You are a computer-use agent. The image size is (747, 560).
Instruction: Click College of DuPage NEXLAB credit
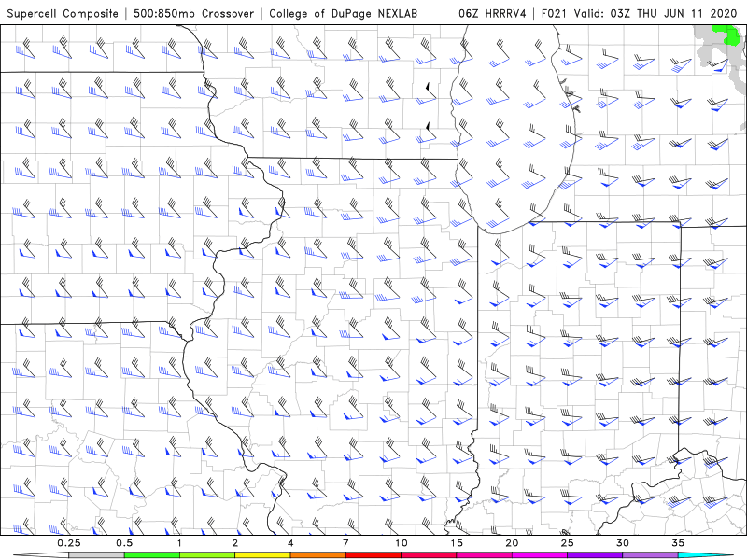pos(343,13)
